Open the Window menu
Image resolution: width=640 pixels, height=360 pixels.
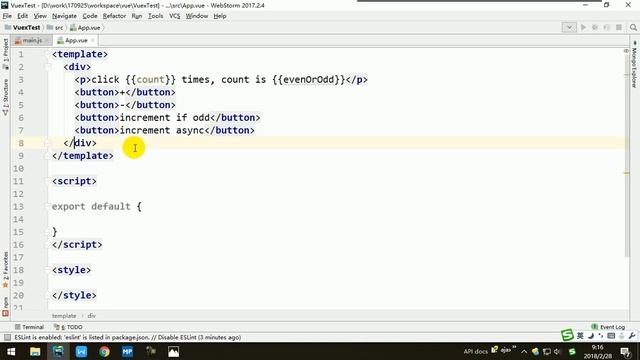click(197, 16)
